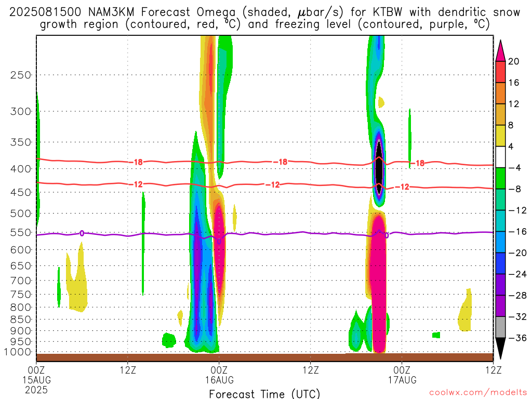This screenshot has height=399, width=532.
Task: Click the 450 pressure level label
Action: pos(21,192)
